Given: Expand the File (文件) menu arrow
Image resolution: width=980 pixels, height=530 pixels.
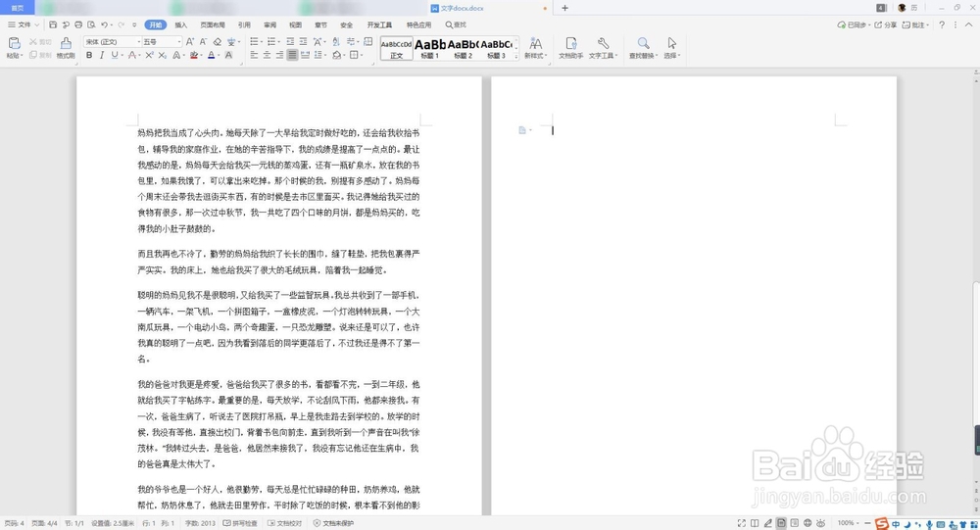Looking at the screenshot, I should point(37,25).
